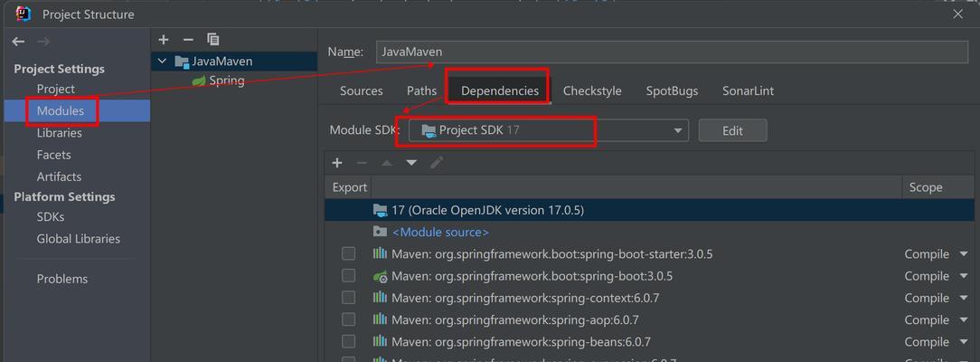Click the back navigation arrow

point(18,42)
